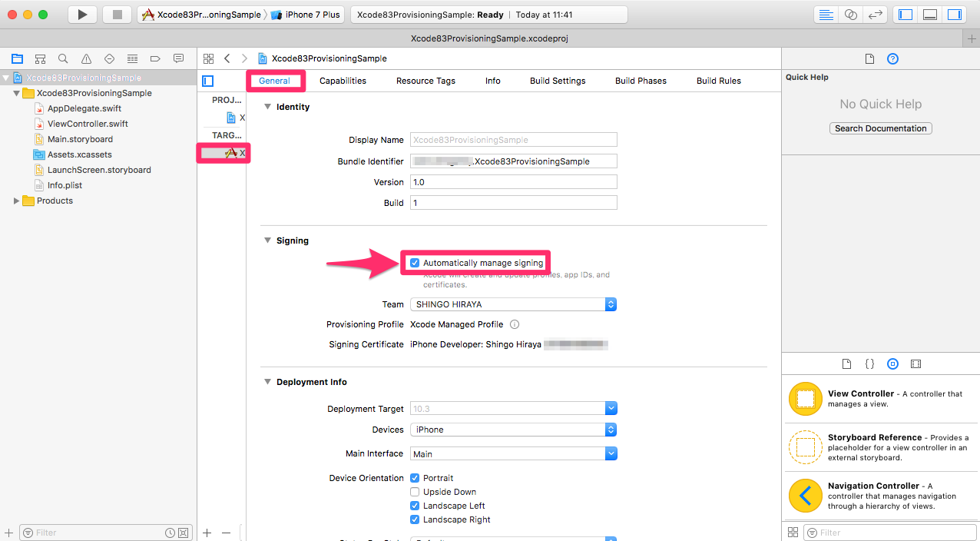Open provisioning profile info button

(x=515, y=324)
